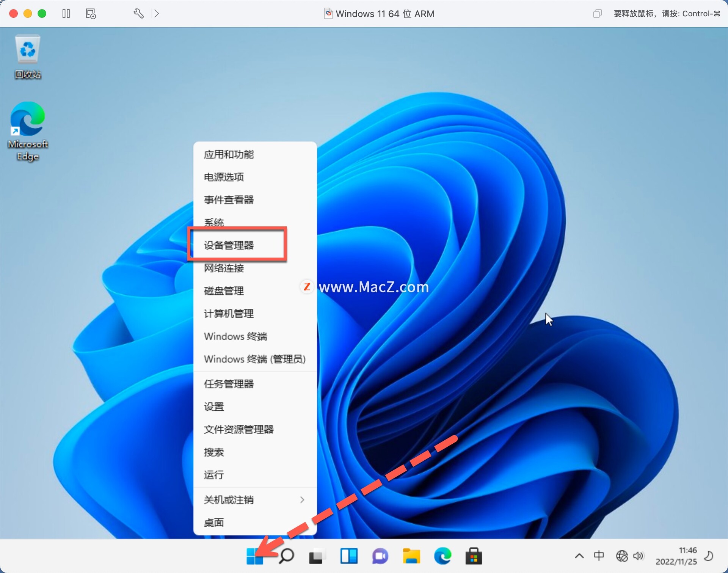Expand the right arrow in the VM toolbar
Viewport: 728px width, 573px height.
157,13
